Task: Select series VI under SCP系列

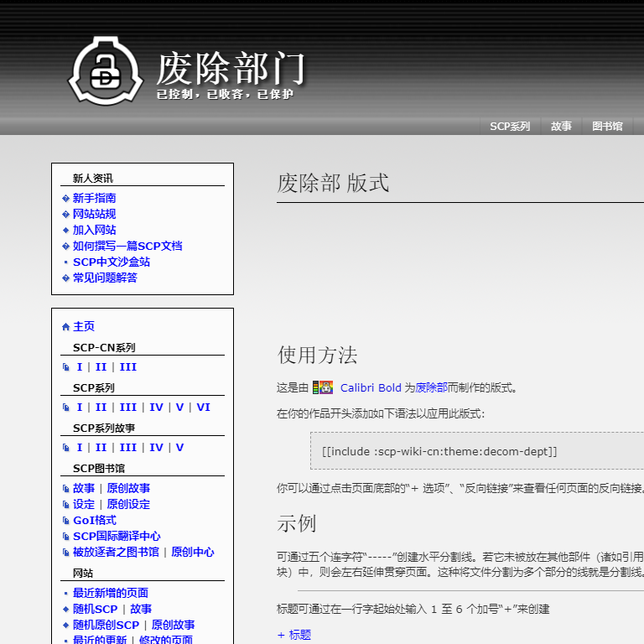Action: [203, 408]
